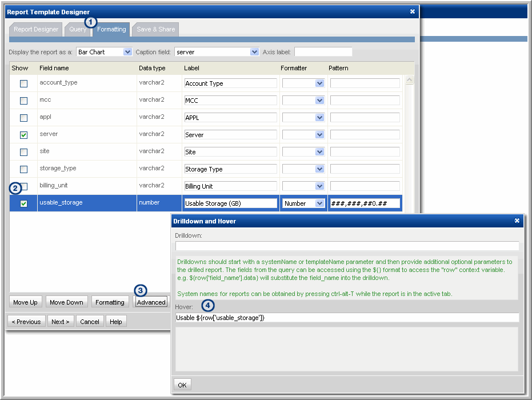Switch to the Report Designer tab
This screenshot has width=532, height=400.
(36, 29)
